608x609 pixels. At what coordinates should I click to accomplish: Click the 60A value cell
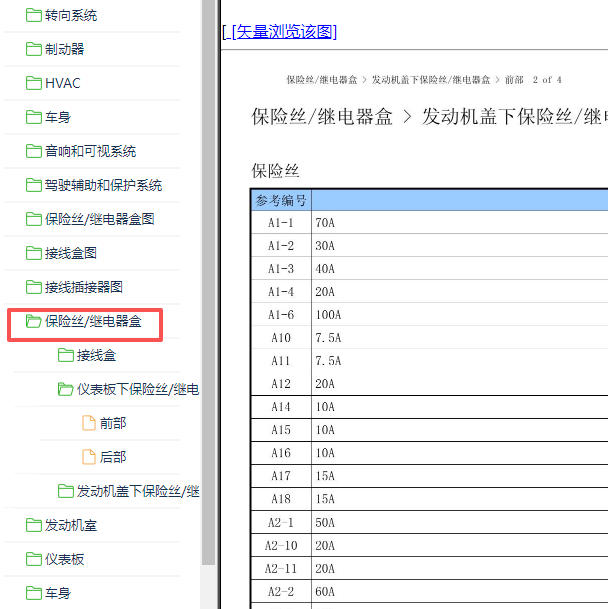coord(460,592)
